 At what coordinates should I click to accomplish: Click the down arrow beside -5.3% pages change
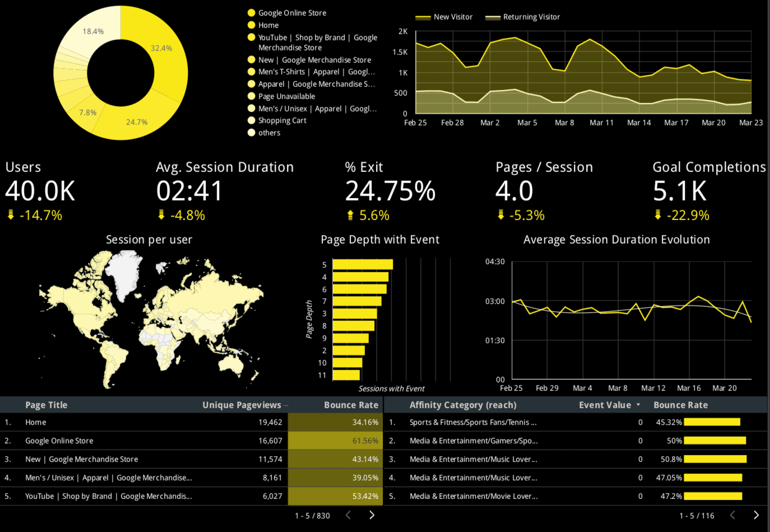[500, 214]
